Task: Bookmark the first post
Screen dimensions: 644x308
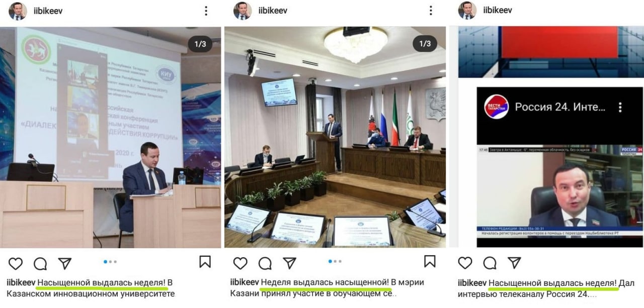Action: pos(205,262)
